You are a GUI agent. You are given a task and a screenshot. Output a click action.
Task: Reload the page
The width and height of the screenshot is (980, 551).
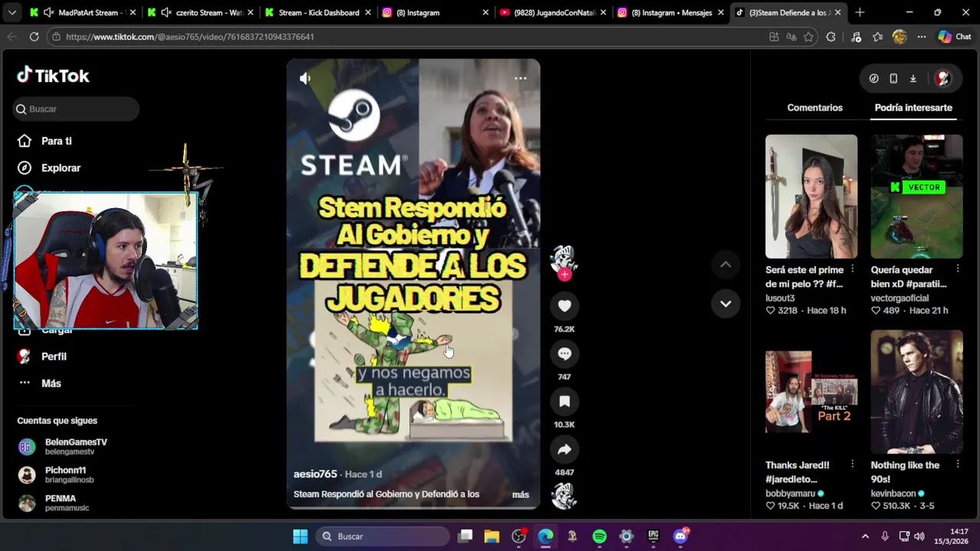click(34, 37)
